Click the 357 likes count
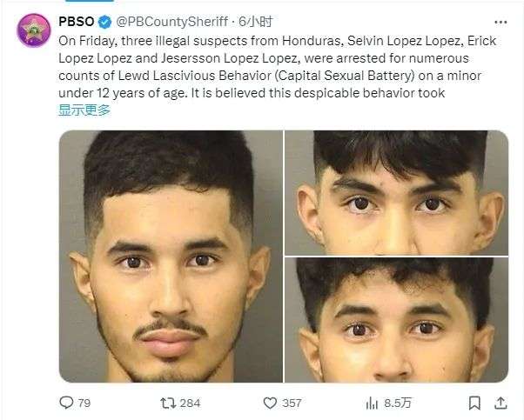 pyautogui.click(x=292, y=403)
